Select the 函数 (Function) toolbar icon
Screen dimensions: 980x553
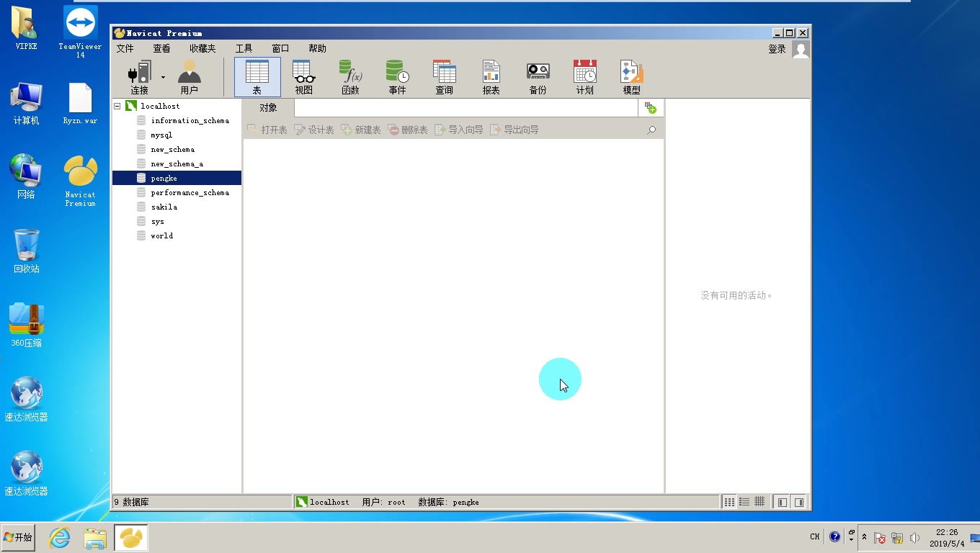[351, 78]
